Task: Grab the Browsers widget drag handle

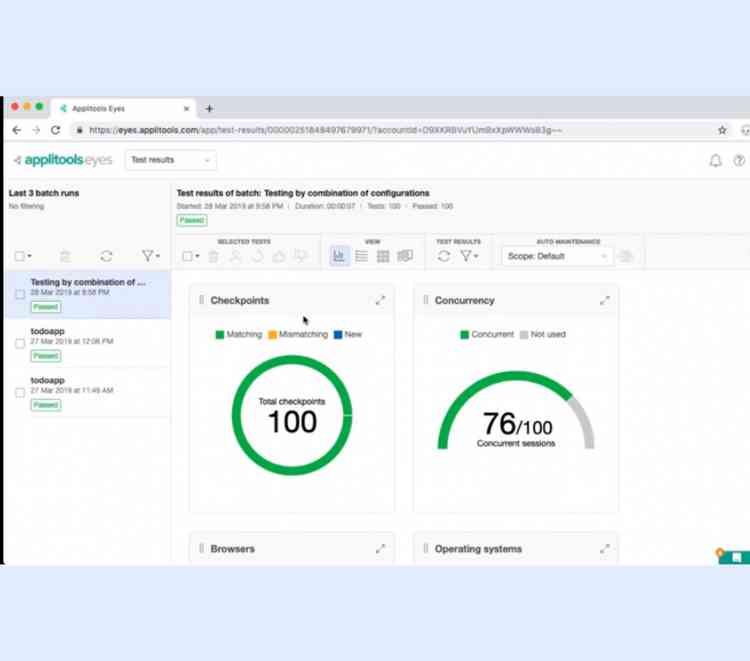Action: tap(201, 548)
